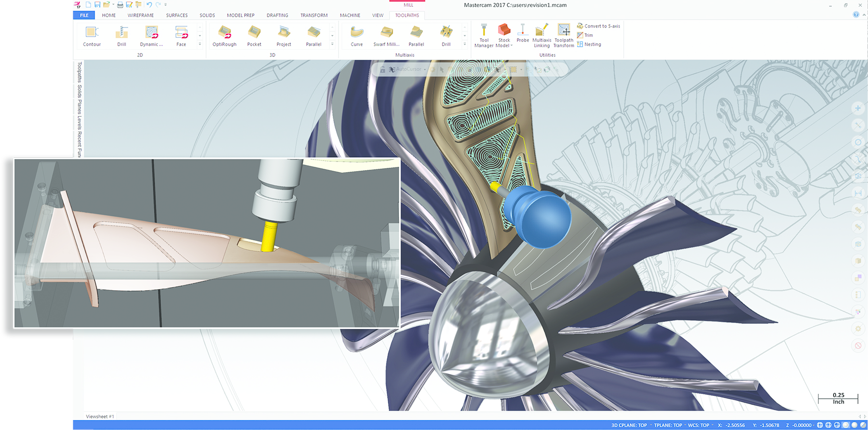Switch to the MODEL PREP tab

pos(241,15)
